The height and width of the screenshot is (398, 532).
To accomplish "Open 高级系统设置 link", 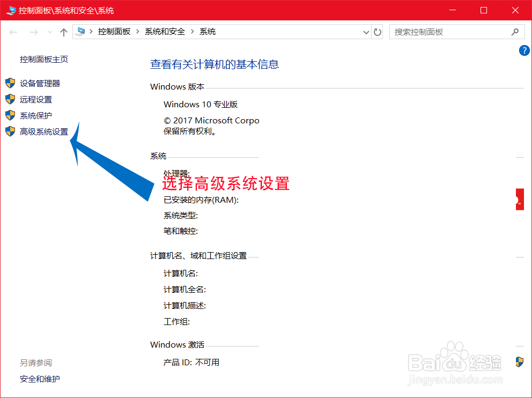I will tap(44, 131).
